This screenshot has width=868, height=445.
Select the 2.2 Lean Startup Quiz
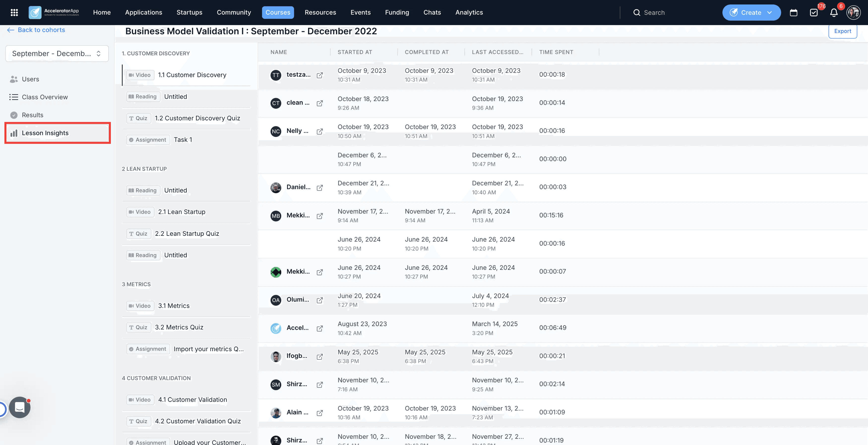pyautogui.click(x=186, y=234)
